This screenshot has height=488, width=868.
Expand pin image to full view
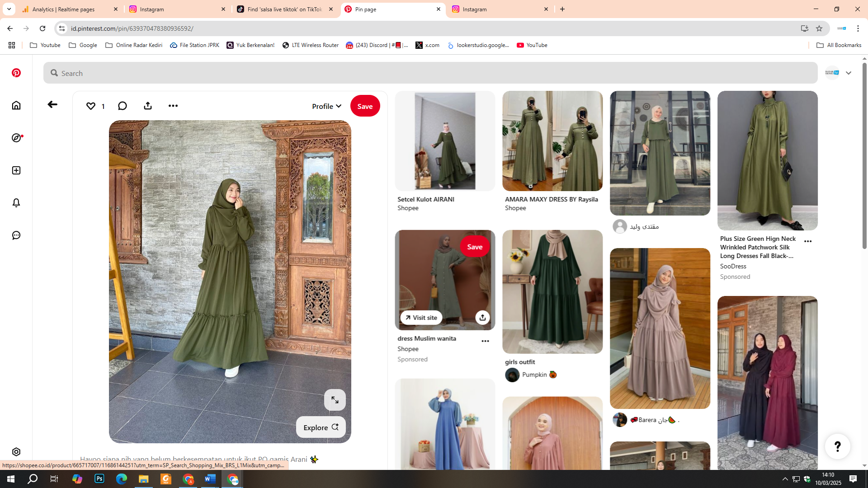tap(335, 400)
